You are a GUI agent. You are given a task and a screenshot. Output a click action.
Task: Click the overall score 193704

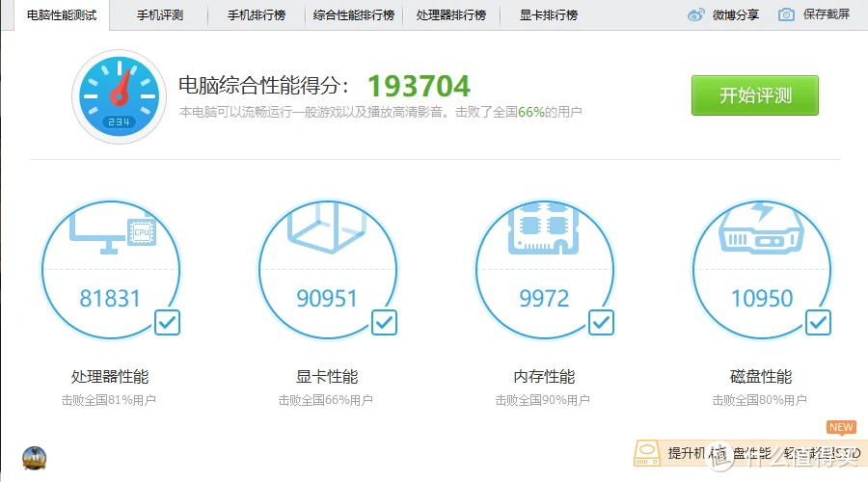(x=420, y=86)
